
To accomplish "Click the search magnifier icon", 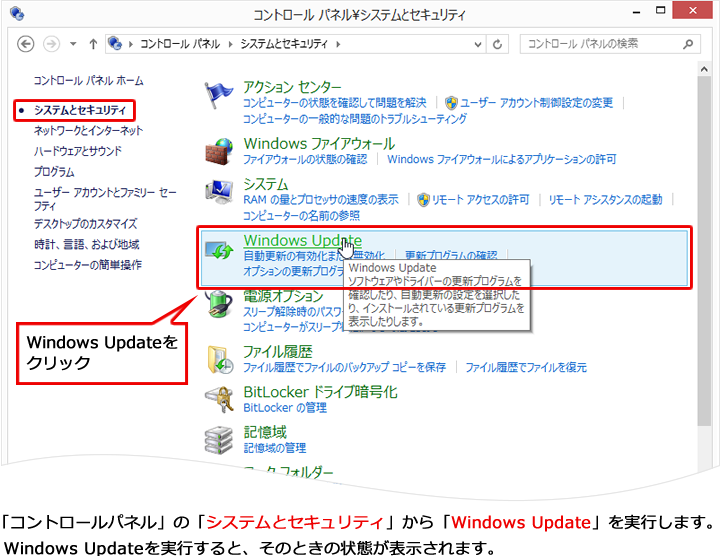I will point(688,44).
